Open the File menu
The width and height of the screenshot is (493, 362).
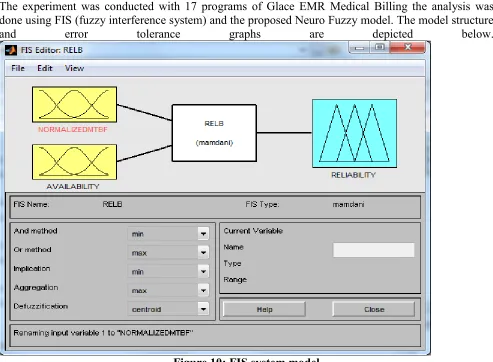coord(18,68)
